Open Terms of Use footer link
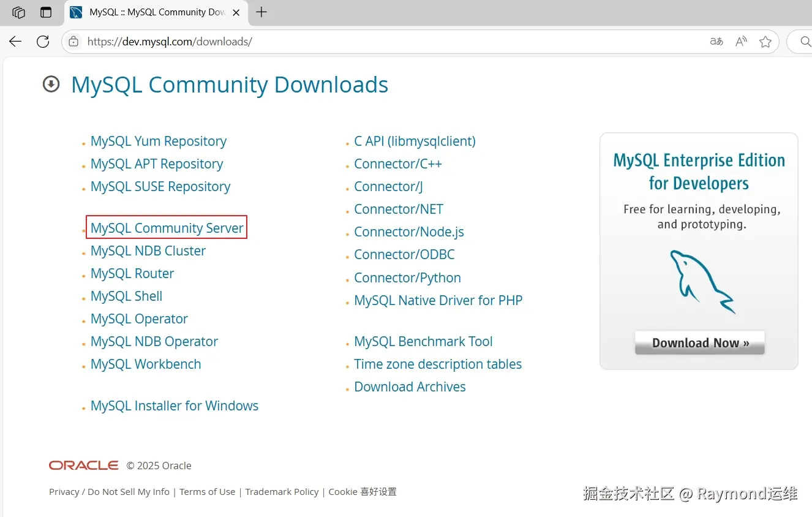Viewport: 812px width, 517px height. pyautogui.click(x=208, y=491)
